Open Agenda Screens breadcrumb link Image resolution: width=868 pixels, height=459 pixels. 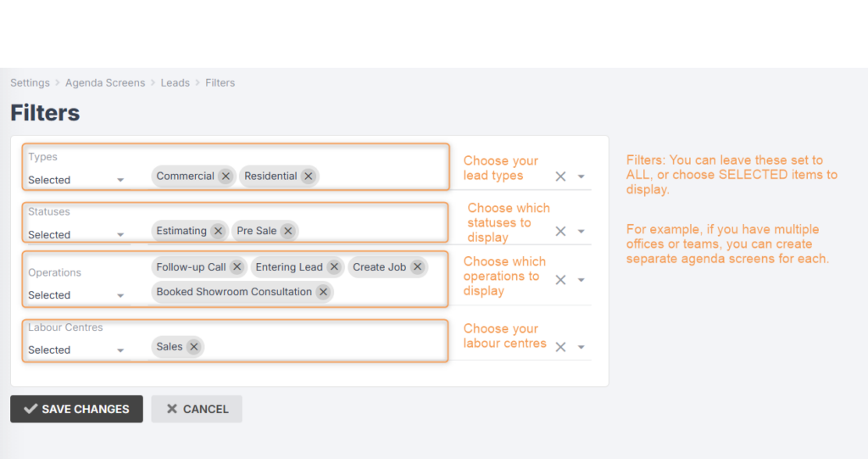[105, 83]
